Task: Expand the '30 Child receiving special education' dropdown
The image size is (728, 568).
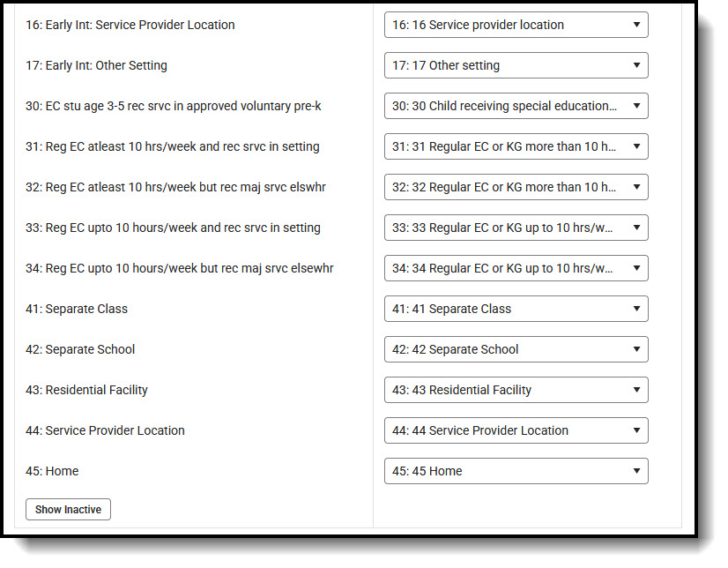Action: click(x=516, y=106)
